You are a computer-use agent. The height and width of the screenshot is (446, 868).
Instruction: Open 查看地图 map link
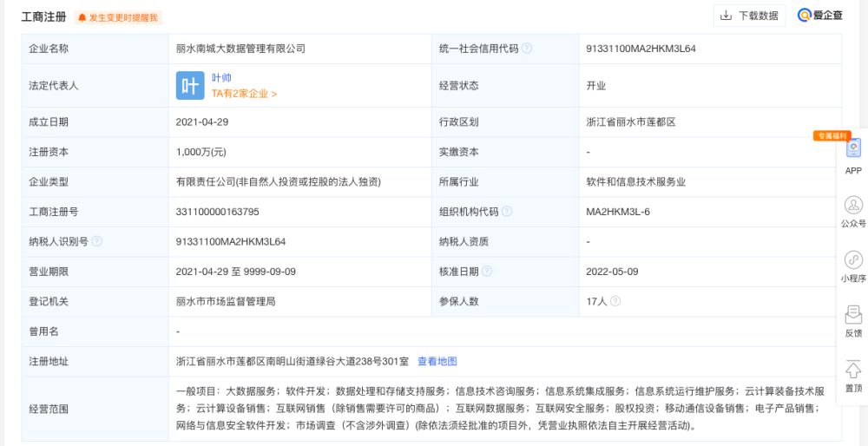coord(437,361)
